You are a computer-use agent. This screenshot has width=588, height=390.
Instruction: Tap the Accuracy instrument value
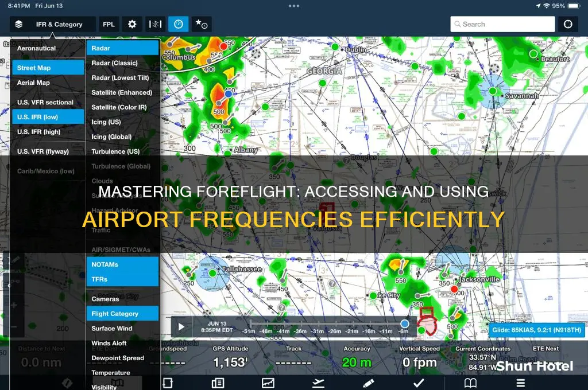point(357,362)
